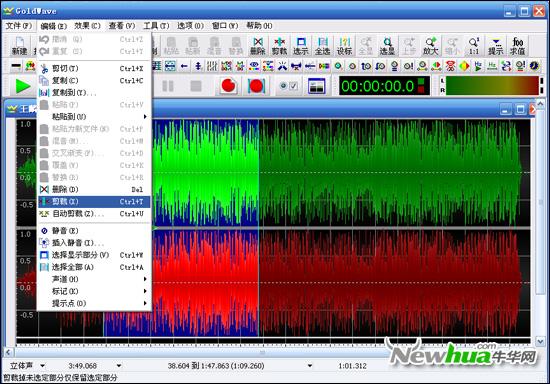550x384 pixels.
Task: Click the 全选 (Select all) toolbar icon
Action: 323,46
